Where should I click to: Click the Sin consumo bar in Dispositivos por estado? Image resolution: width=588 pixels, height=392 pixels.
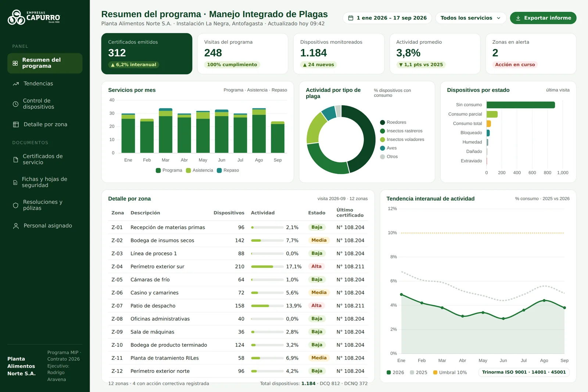pyautogui.click(x=521, y=105)
